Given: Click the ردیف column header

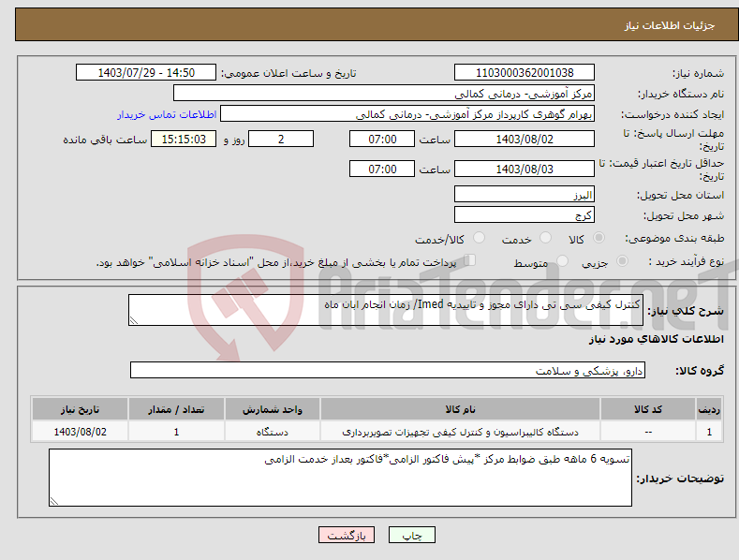Looking at the screenshot, I should pos(709,409).
